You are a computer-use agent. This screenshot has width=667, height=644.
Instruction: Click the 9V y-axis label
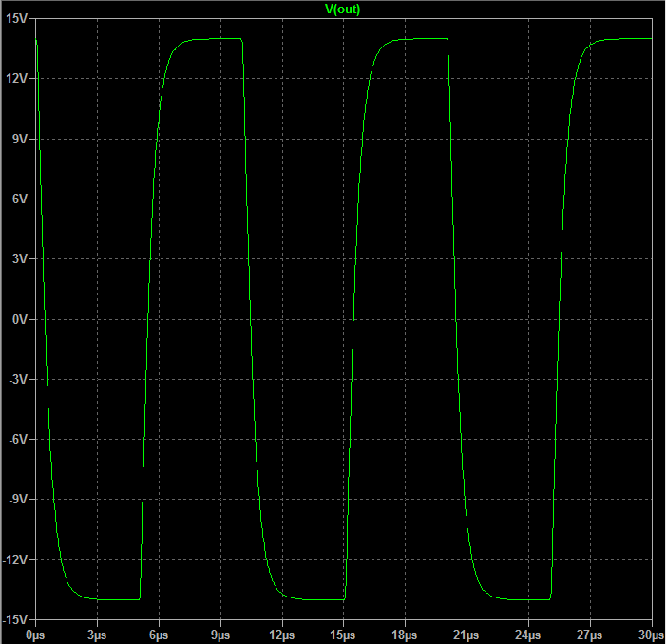pos(20,139)
